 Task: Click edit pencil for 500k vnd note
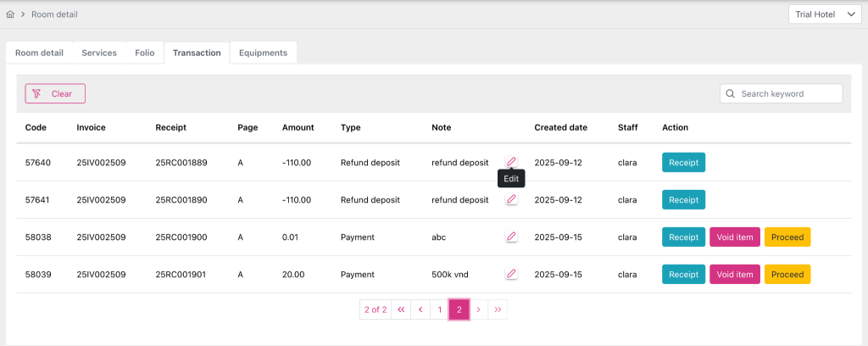coord(511,274)
